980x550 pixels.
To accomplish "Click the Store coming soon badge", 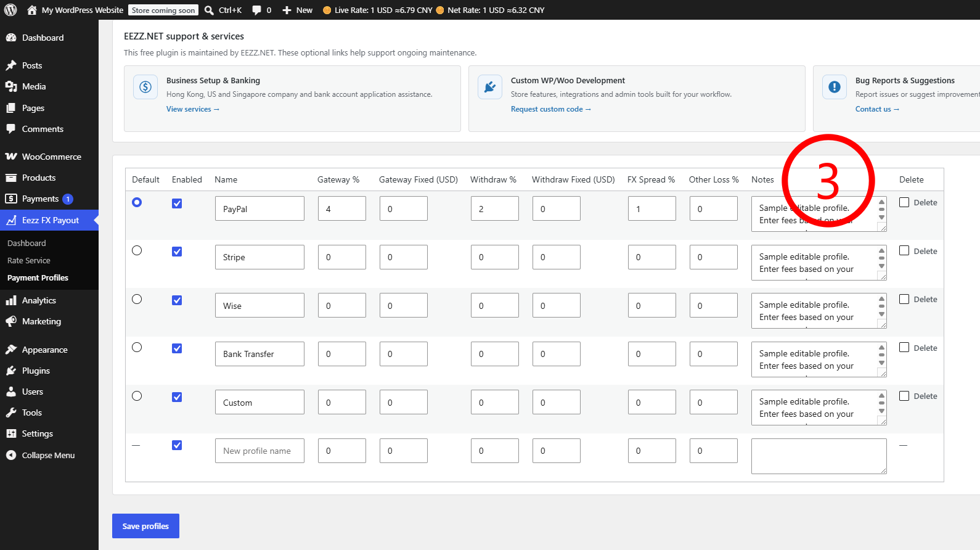I will click(x=163, y=10).
